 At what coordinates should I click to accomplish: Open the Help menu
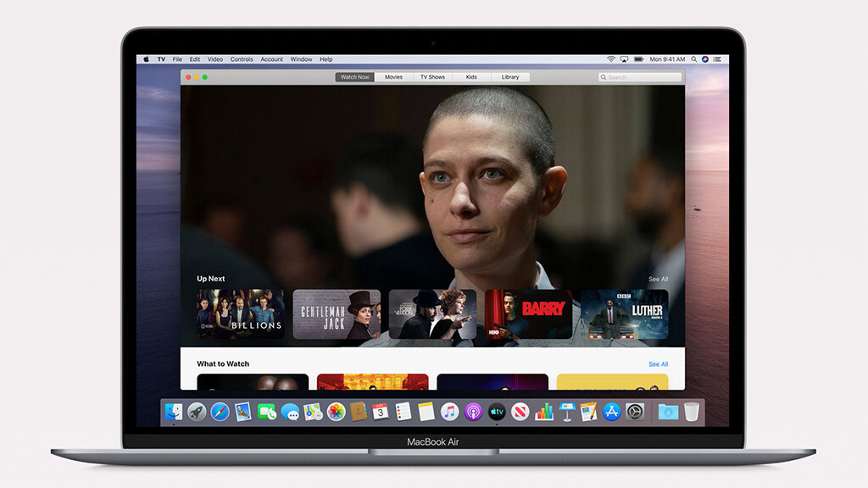[326, 59]
